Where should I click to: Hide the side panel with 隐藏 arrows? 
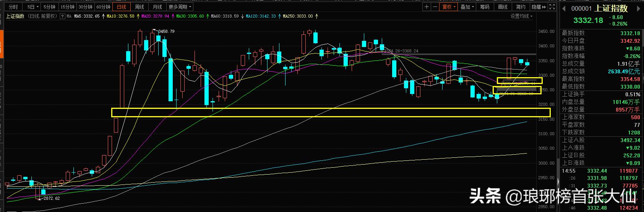pos(539,7)
